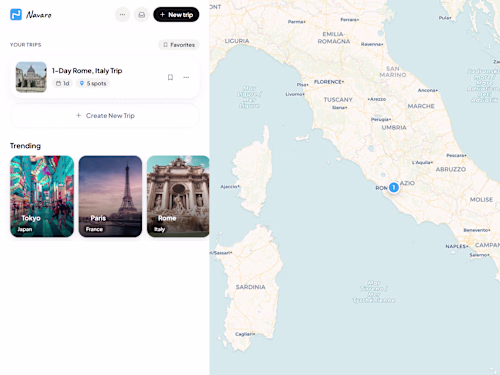This screenshot has width=500, height=375.
Task: Click the Cagliari label on the map
Action: 245,334
